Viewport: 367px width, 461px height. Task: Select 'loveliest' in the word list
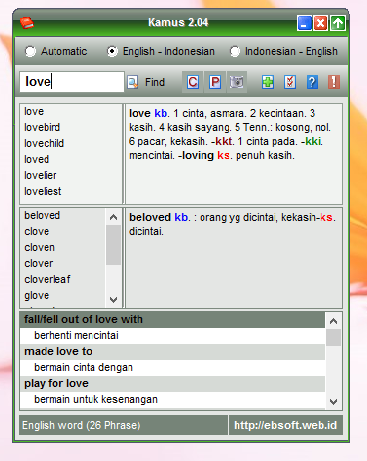(43, 191)
